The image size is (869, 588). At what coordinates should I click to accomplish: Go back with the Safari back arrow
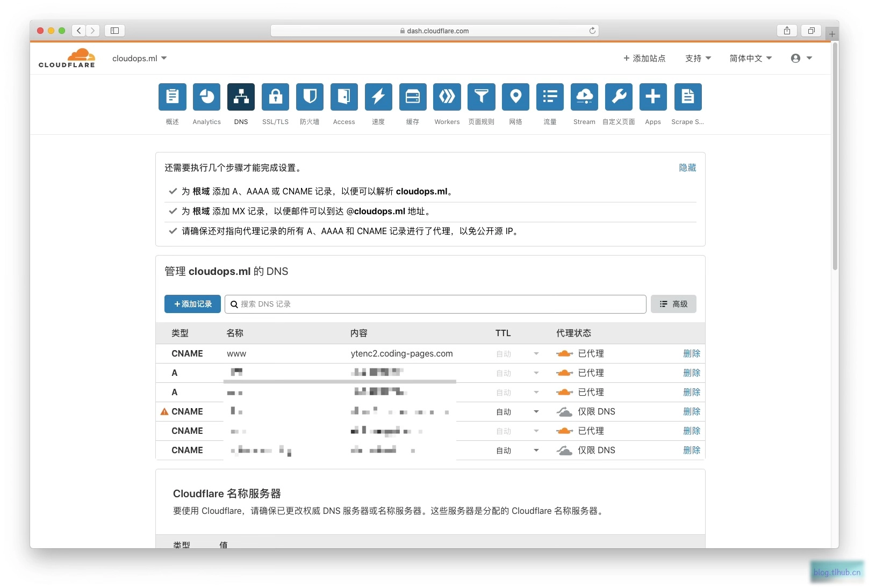(x=79, y=31)
